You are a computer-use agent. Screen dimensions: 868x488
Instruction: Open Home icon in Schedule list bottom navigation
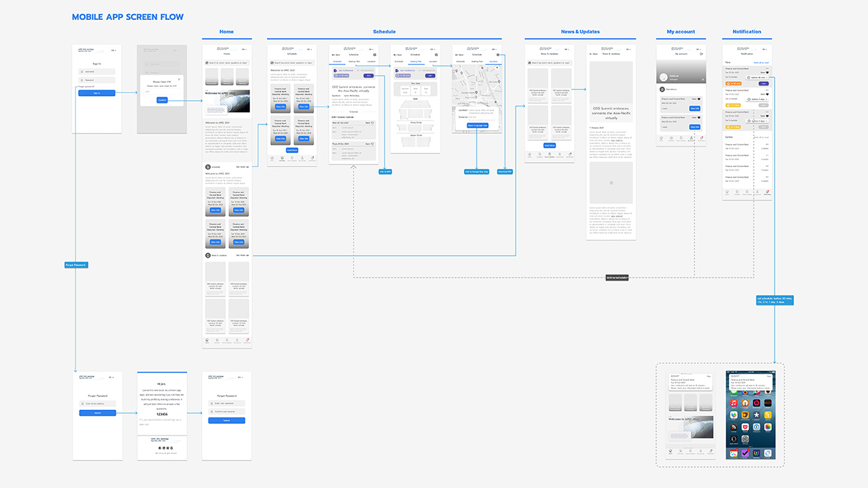pyautogui.click(x=272, y=159)
